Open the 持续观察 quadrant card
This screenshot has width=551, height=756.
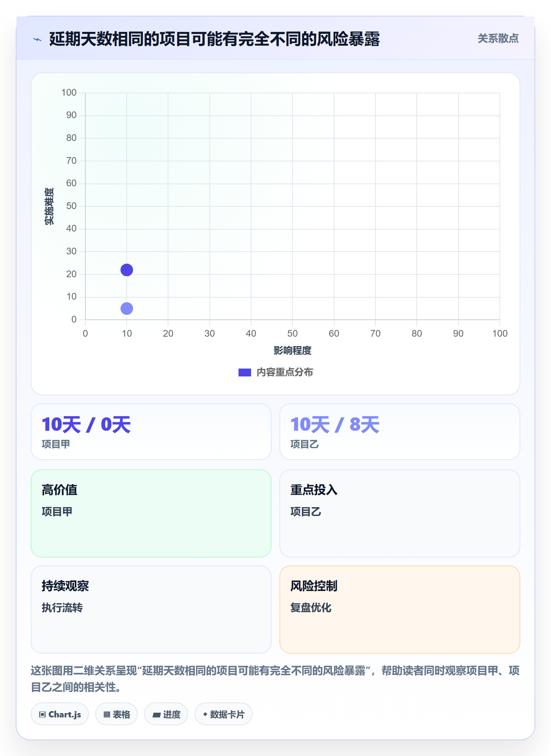click(151, 610)
